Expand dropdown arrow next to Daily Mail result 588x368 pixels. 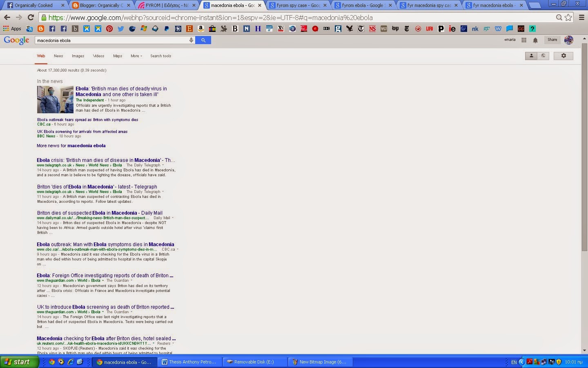point(173,218)
